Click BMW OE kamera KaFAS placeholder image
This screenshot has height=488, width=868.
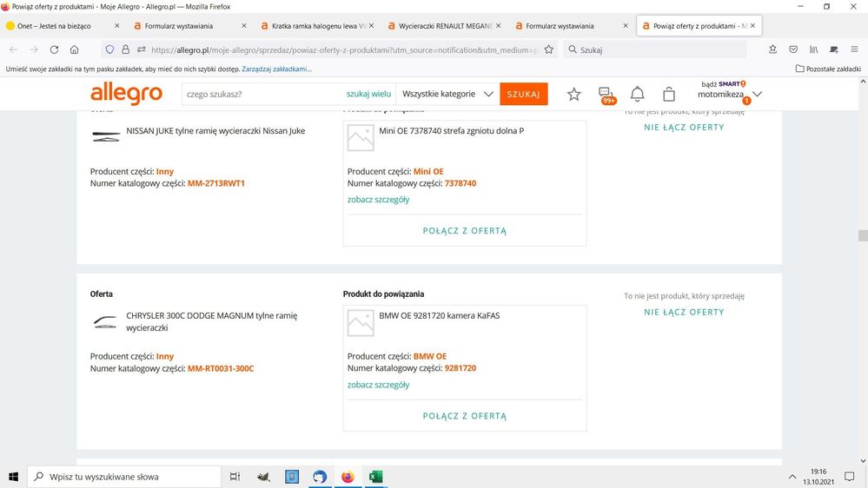pyautogui.click(x=361, y=322)
